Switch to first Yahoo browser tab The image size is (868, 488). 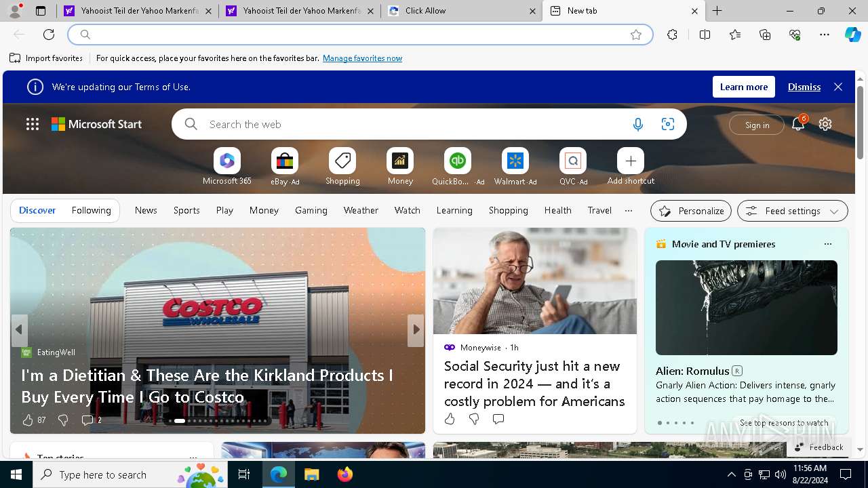click(137, 11)
